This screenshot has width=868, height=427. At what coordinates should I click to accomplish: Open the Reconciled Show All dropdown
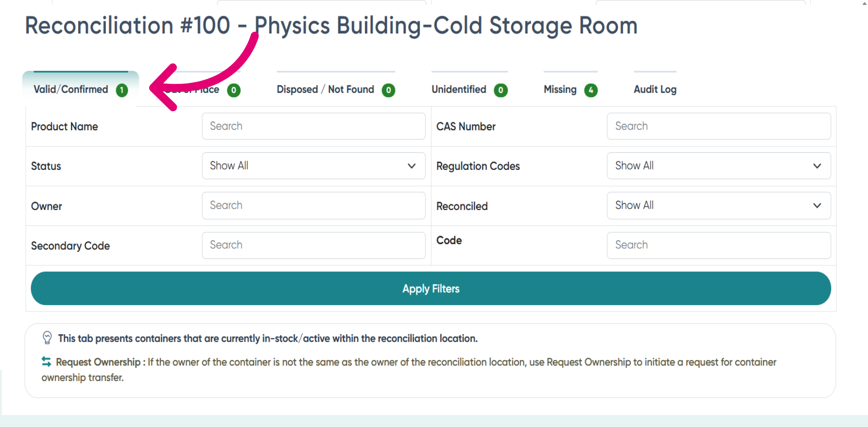(719, 206)
